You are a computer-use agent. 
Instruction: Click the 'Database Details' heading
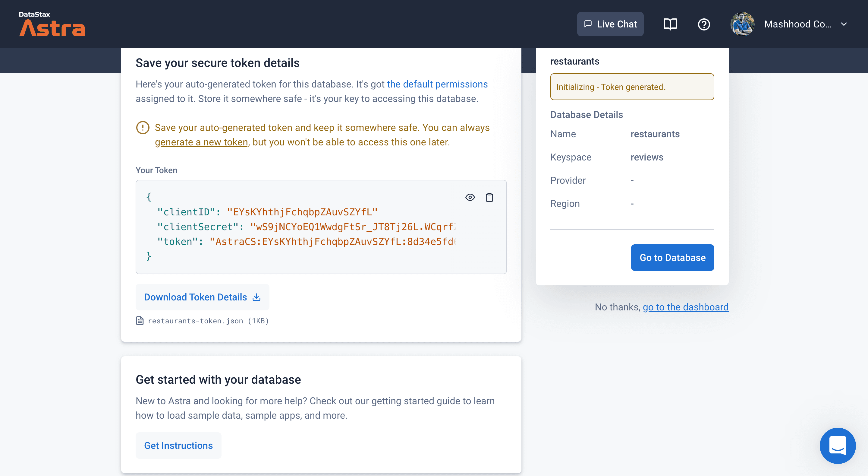(586, 115)
